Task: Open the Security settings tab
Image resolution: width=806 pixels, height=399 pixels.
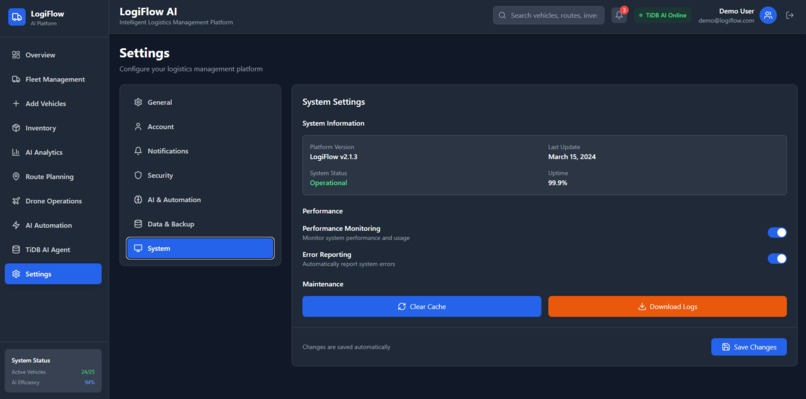Action: coord(200,175)
